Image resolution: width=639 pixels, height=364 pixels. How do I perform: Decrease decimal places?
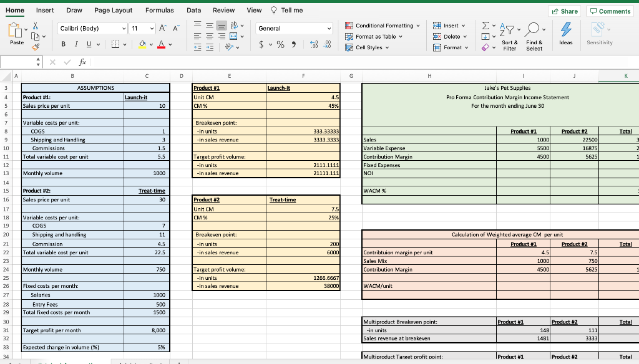328,44
